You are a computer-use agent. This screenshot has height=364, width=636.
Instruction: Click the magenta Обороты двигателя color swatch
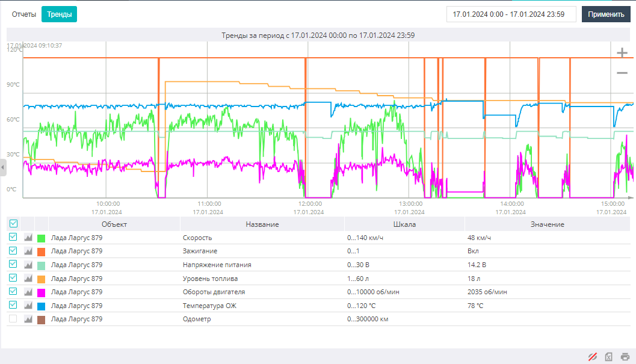pos(42,292)
